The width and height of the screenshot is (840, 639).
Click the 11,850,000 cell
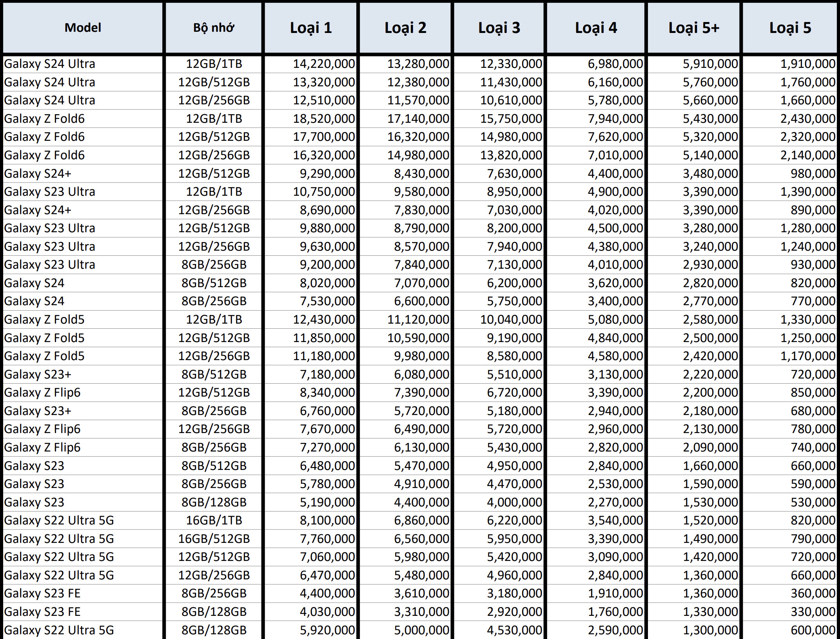pos(311,338)
